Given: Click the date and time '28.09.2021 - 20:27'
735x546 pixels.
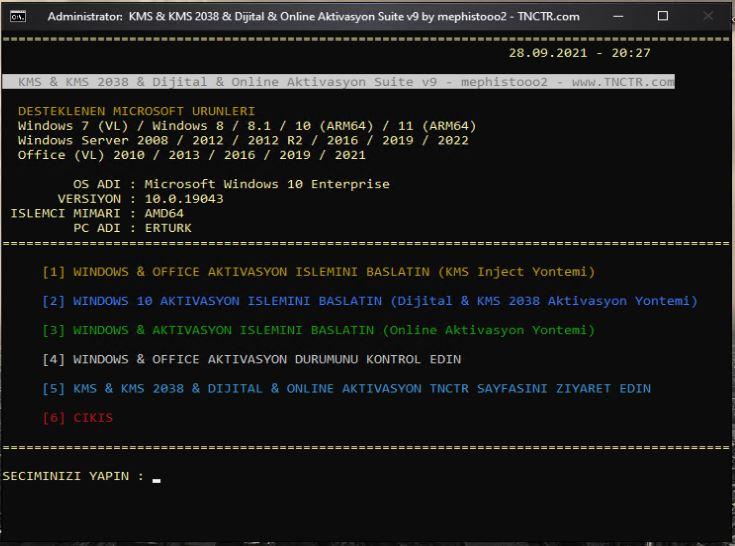Looking at the screenshot, I should pyautogui.click(x=579, y=53).
